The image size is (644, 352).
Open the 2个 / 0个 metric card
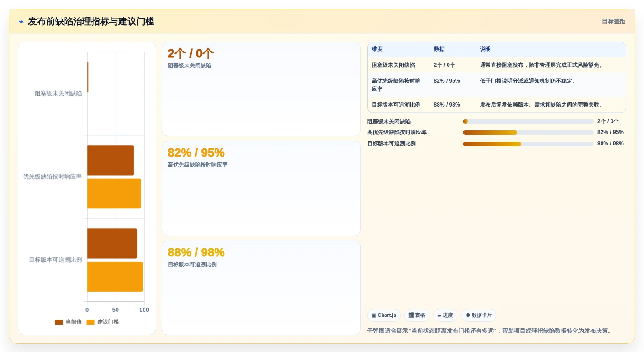tap(261, 89)
